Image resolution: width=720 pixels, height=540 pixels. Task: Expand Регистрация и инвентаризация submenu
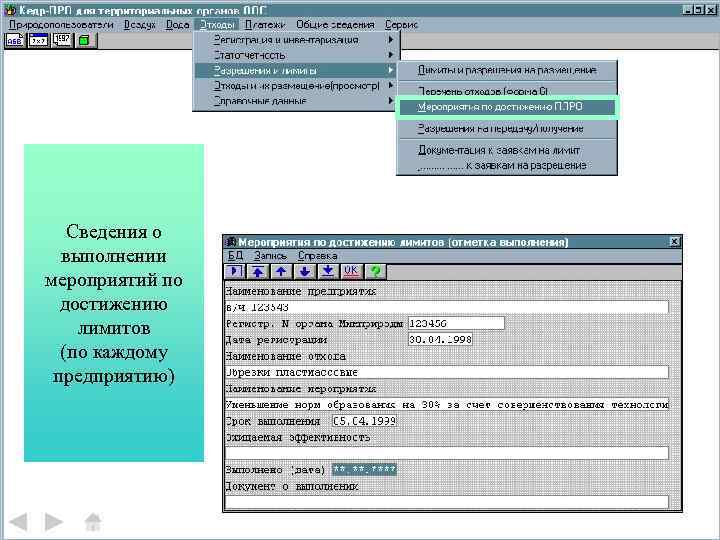[x=296, y=40]
